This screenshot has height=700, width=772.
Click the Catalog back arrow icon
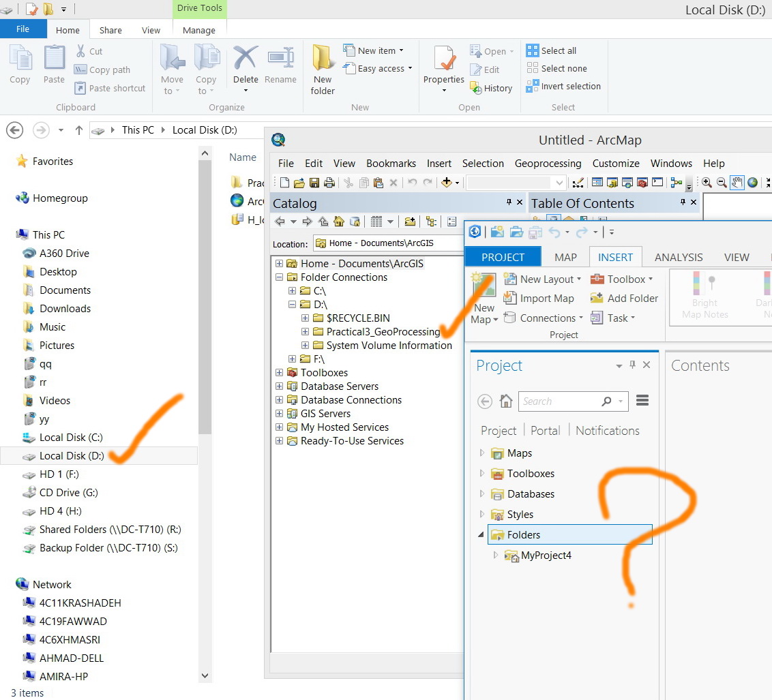pos(280,222)
